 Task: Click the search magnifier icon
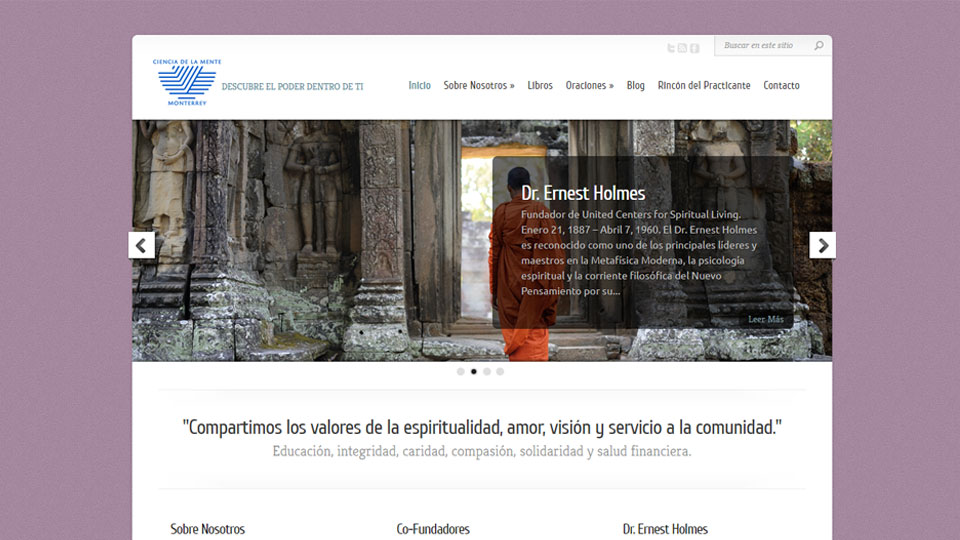[819, 46]
